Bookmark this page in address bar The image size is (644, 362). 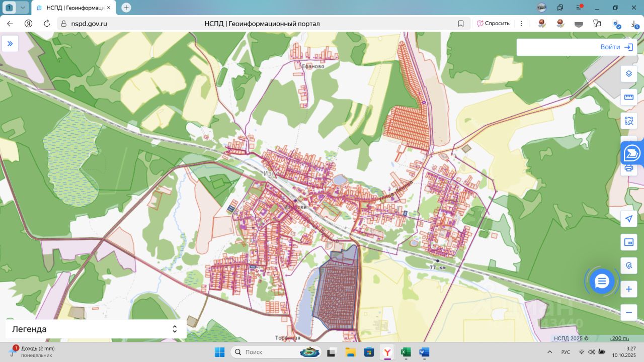461,24
